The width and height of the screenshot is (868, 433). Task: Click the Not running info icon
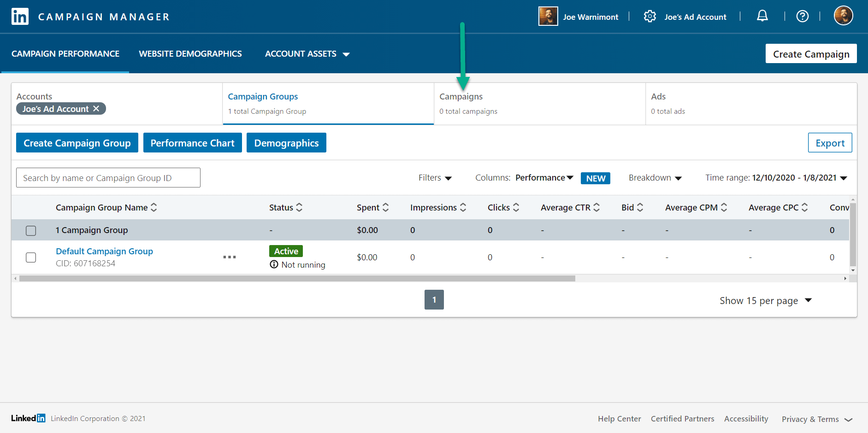coord(274,264)
